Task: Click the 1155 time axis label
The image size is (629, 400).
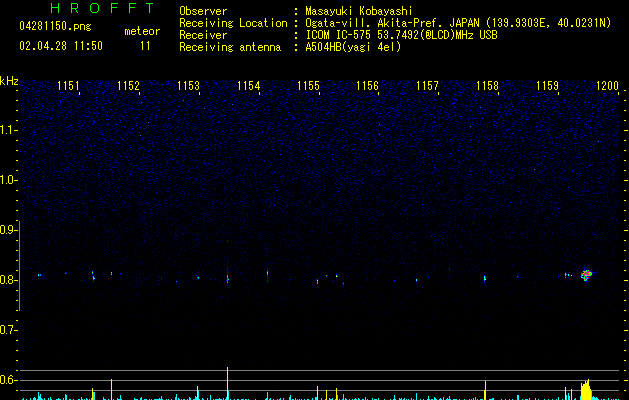Action: point(308,85)
